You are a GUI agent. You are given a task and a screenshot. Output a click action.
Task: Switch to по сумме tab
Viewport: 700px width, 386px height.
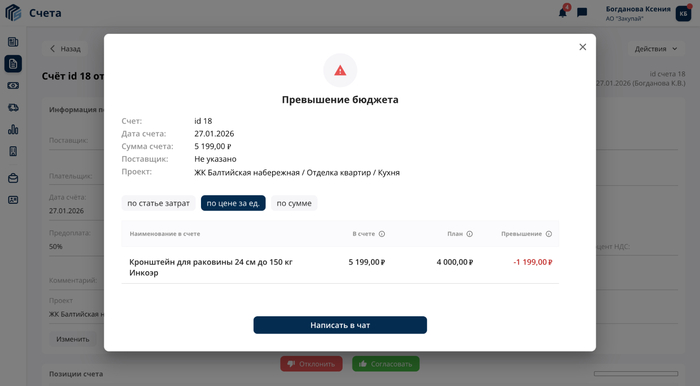[294, 203]
